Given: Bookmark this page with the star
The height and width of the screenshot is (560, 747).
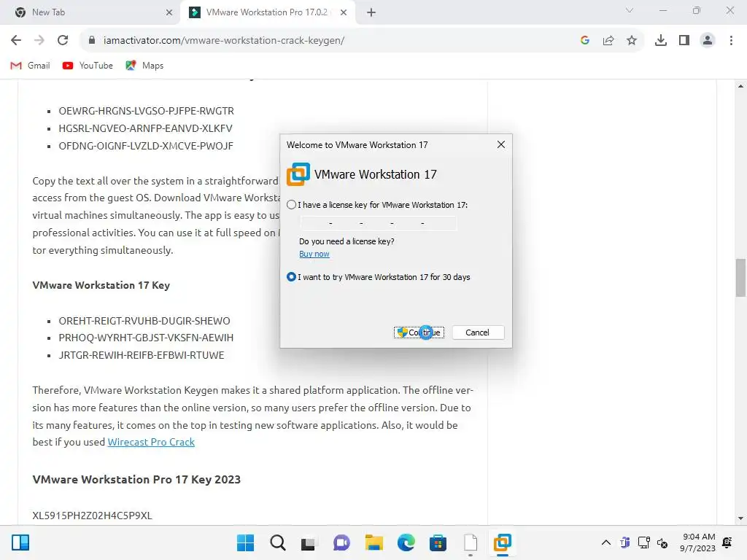Looking at the screenshot, I should click(632, 41).
